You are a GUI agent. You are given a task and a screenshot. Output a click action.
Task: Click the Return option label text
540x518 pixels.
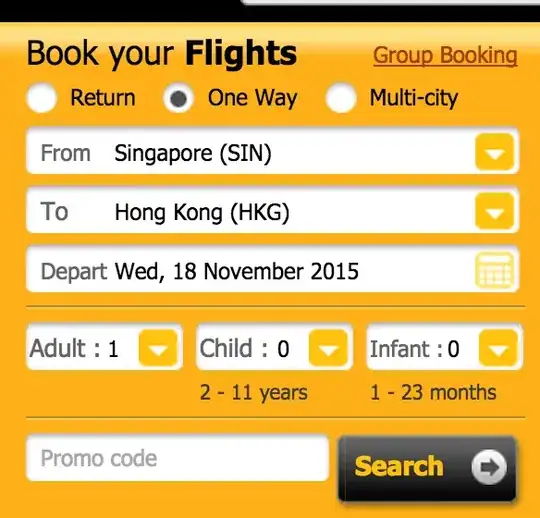103,98
